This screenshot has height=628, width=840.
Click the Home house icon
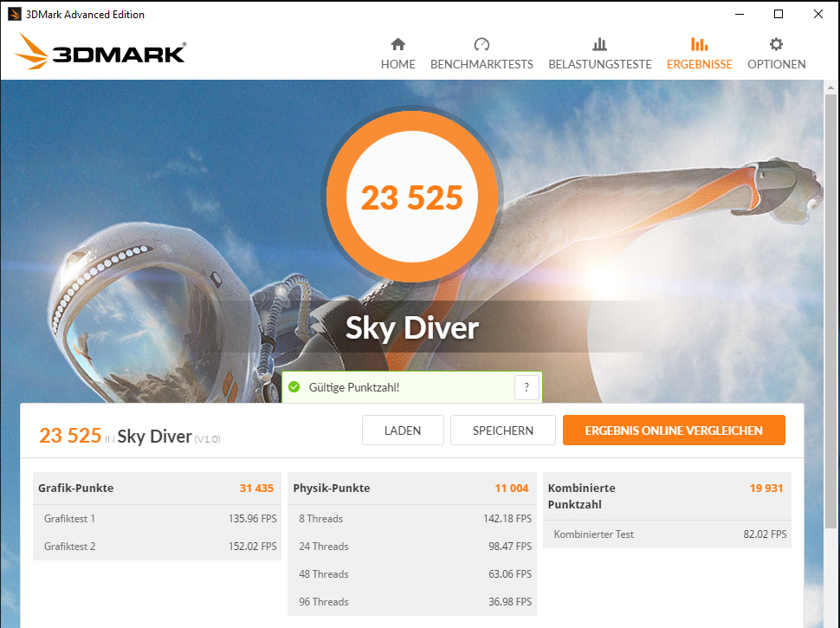(398, 44)
